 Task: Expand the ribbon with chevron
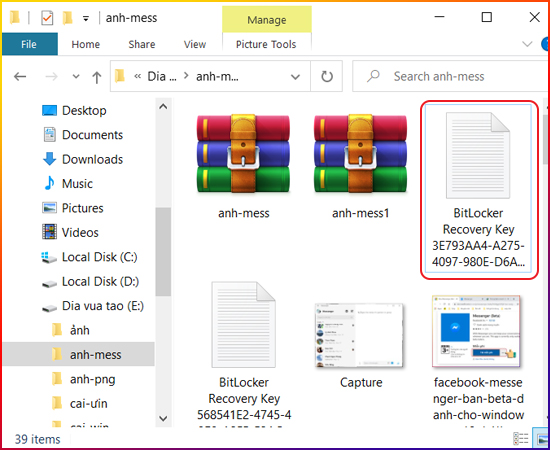[527, 44]
